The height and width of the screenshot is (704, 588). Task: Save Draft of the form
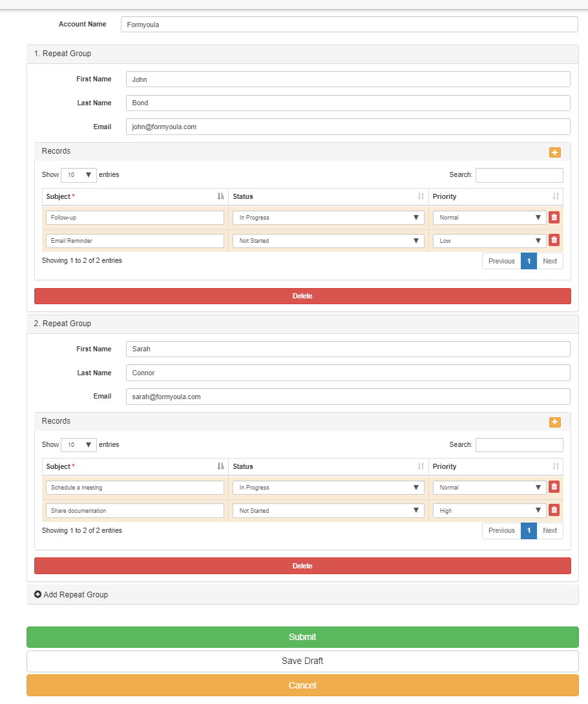pyautogui.click(x=302, y=661)
